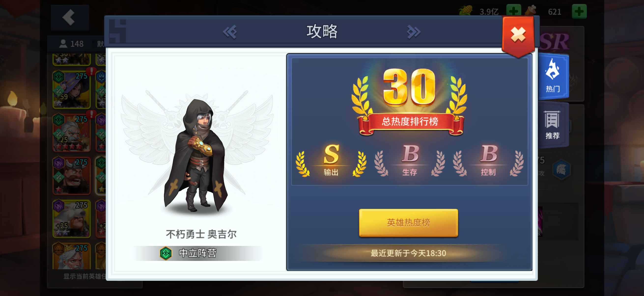The image size is (644, 296).
Task: Switch to the 热门 tab
Action: (x=553, y=76)
